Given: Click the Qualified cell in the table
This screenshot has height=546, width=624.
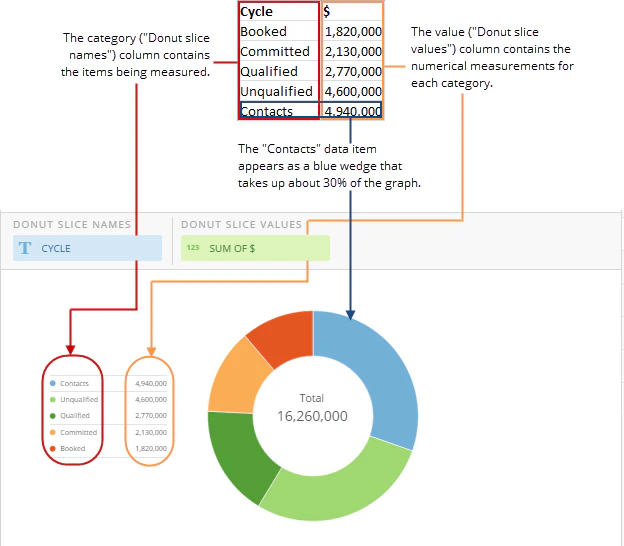Looking at the screenshot, I should pos(279,71).
